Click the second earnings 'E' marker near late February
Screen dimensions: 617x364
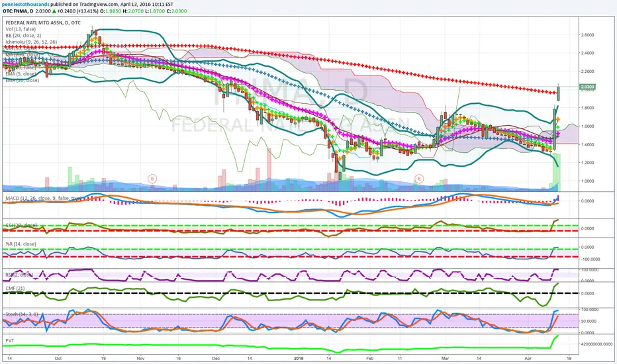tap(418, 179)
